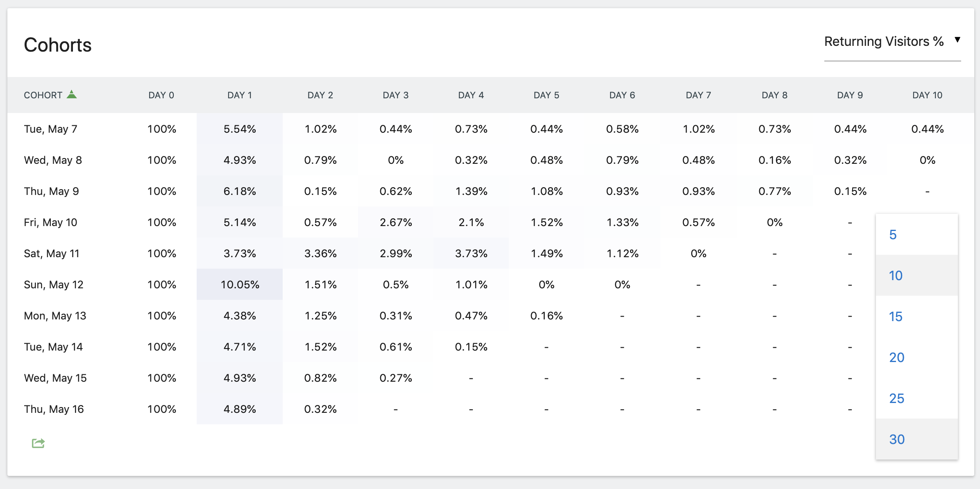This screenshot has height=489, width=980.
Task: Click the dropdown arrow next to Returning Visitors
Action: tap(957, 40)
